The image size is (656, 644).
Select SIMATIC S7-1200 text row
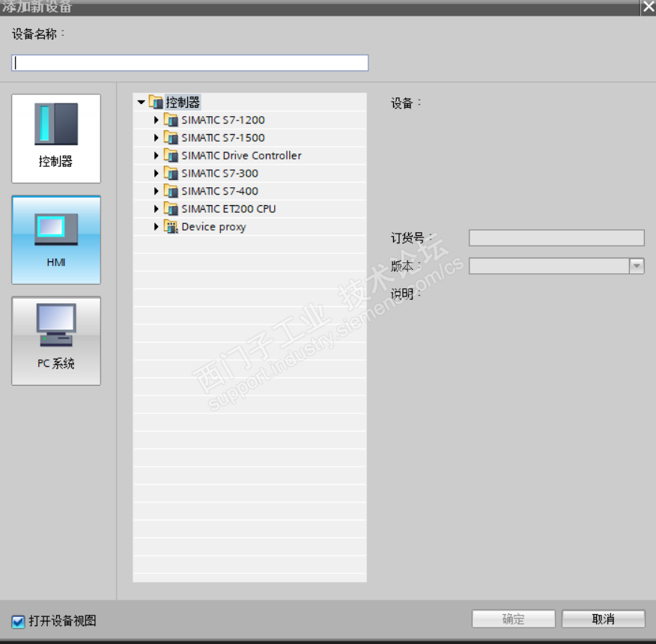click(223, 120)
